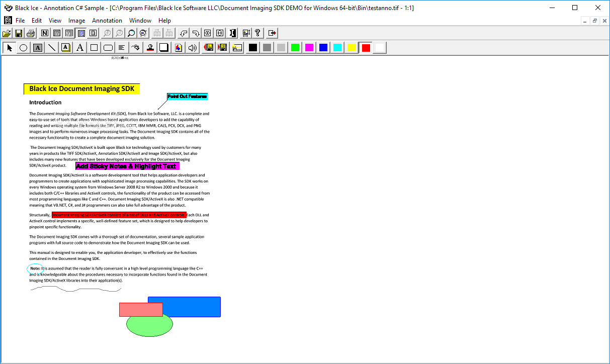Pick the yellow color swatch
The image size is (610, 364).
coord(352,48)
